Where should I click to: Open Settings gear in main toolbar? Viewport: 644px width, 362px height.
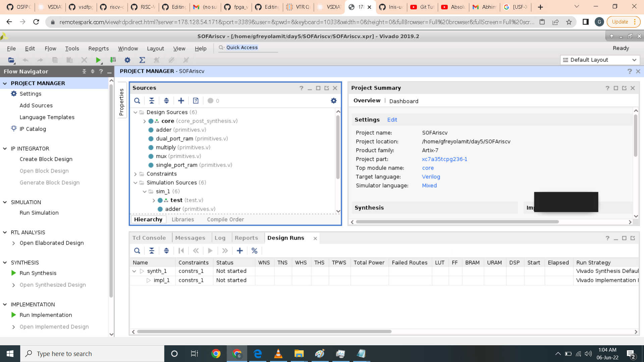point(127,60)
